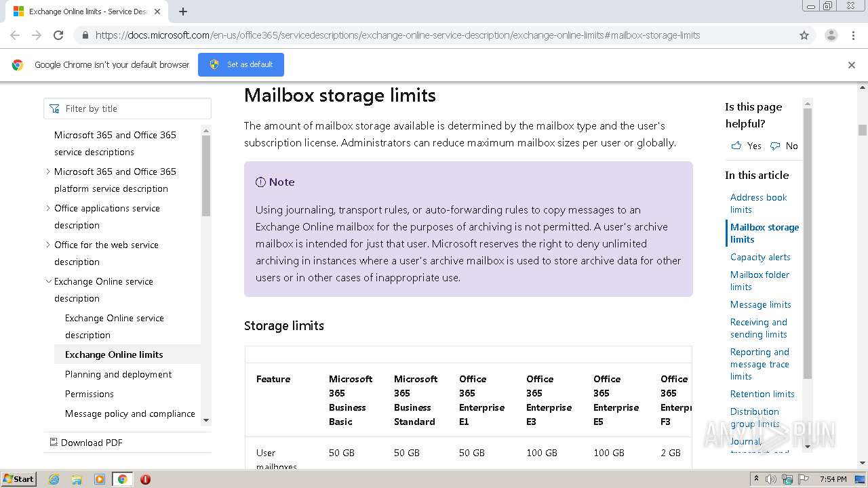Click the volume speaker tray icon
Viewport: 868px width, 488px height.
(772, 479)
